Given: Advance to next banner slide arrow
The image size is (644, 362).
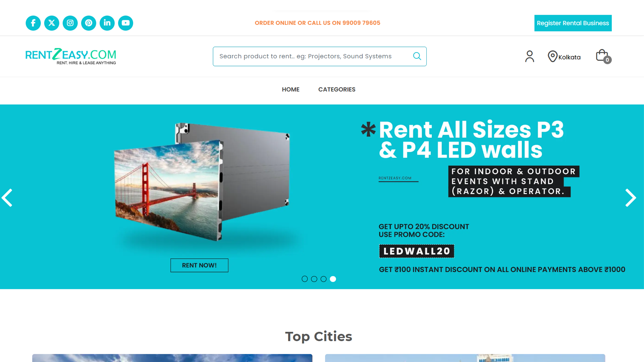Looking at the screenshot, I should pyautogui.click(x=631, y=197).
